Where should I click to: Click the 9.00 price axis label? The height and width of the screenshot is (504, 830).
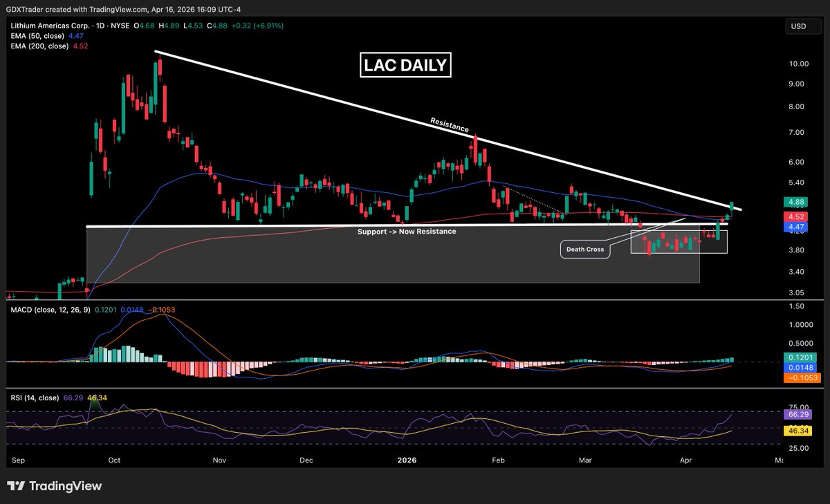pyautogui.click(x=797, y=84)
